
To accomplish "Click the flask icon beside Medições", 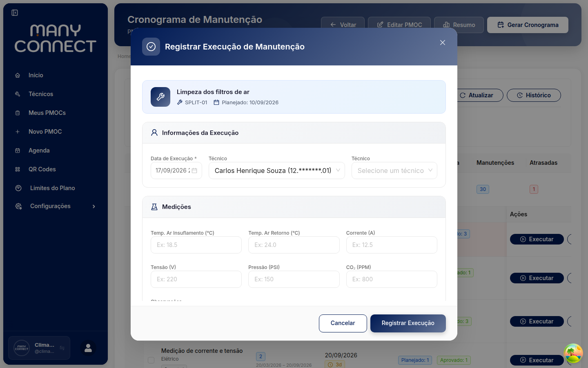I will 154,207.
